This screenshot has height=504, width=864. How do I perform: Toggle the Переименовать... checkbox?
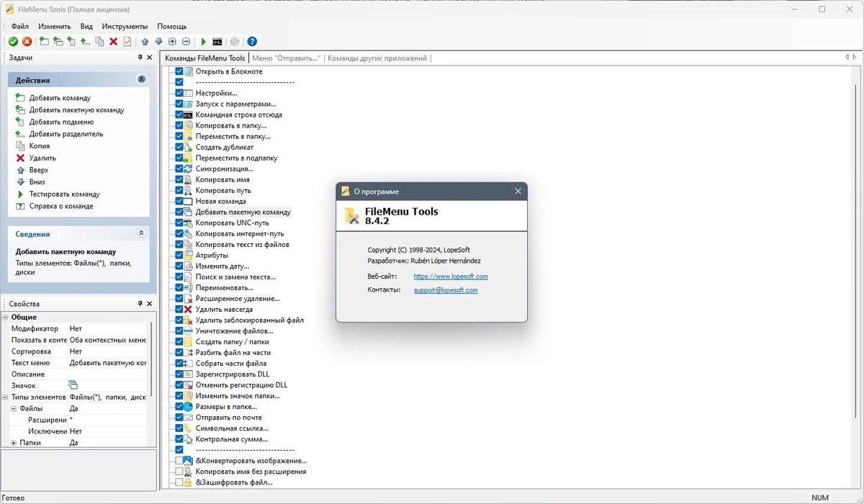(x=179, y=288)
